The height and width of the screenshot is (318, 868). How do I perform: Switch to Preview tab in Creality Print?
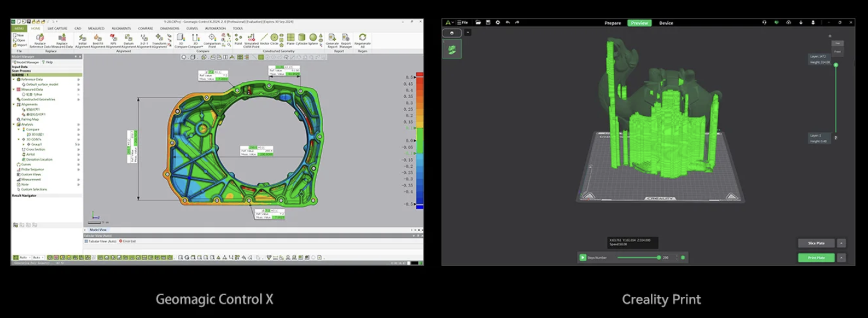639,23
